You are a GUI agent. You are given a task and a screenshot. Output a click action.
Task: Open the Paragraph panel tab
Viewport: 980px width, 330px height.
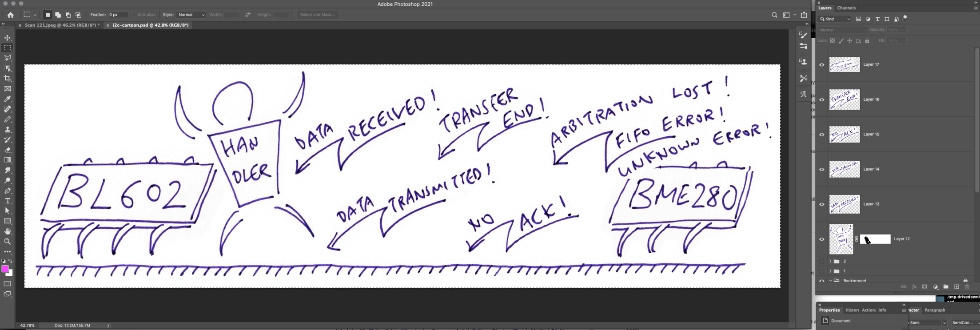(935, 310)
